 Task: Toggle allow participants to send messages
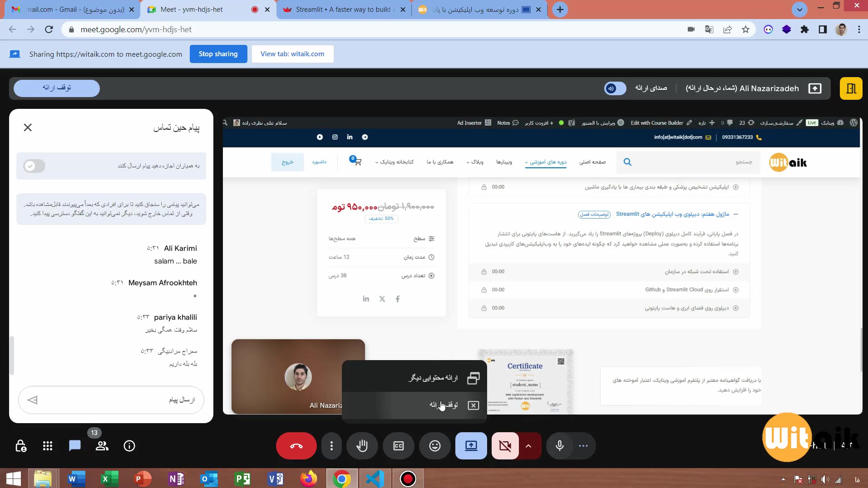pyautogui.click(x=35, y=166)
